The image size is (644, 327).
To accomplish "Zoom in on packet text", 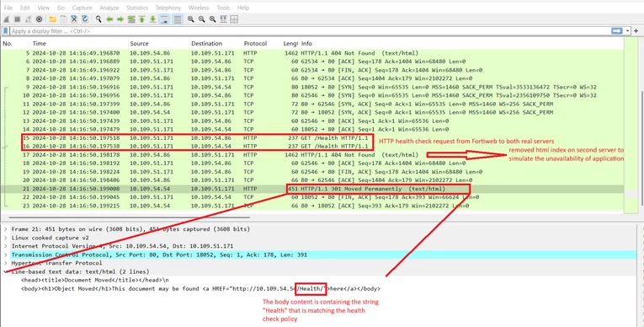I will pos(190,19).
